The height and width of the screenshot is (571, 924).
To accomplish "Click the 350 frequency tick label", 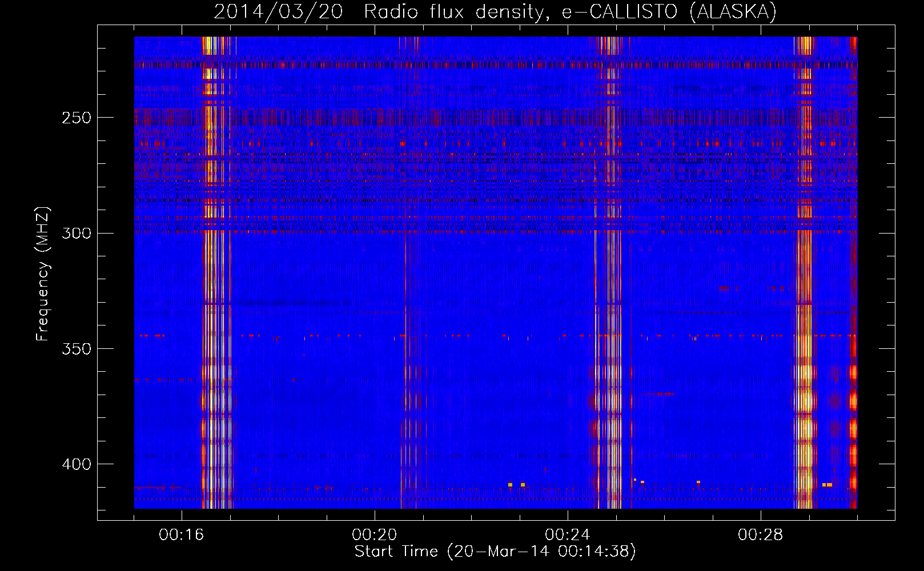I will 76,348.
